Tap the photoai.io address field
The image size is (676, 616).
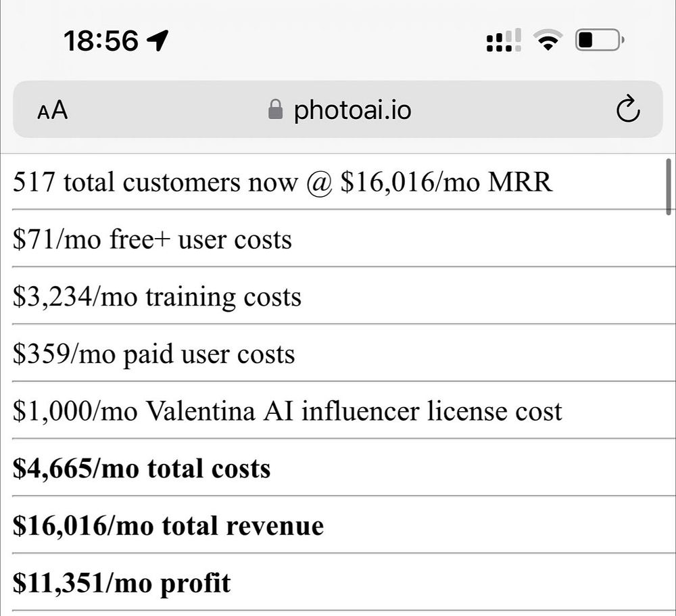[x=352, y=110]
